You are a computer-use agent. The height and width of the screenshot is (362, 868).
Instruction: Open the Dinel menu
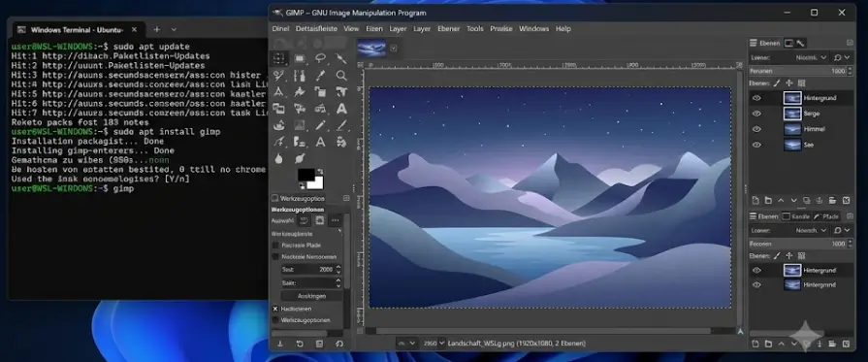[280, 29]
